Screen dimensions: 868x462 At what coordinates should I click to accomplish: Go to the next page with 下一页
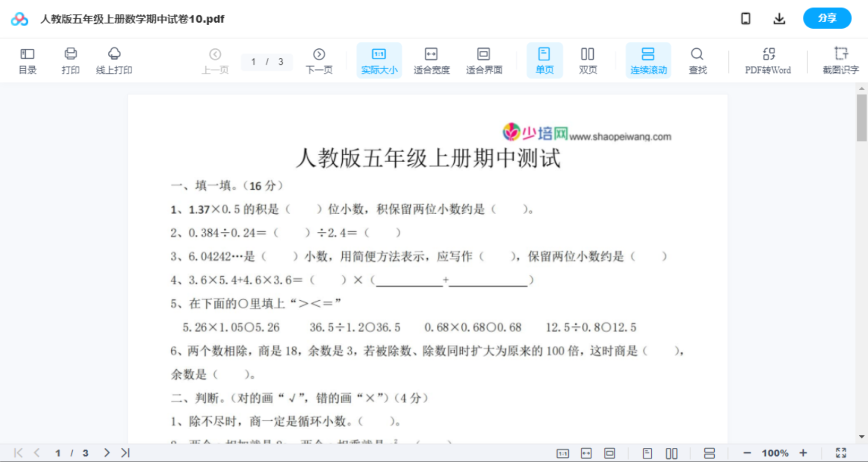tap(319, 60)
